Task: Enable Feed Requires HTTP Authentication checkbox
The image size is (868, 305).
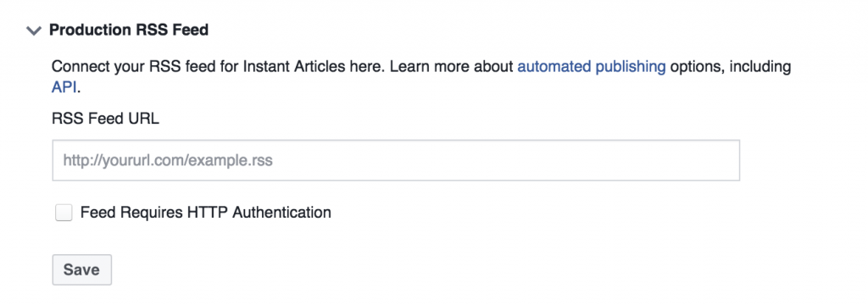Action: pos(64,213)
